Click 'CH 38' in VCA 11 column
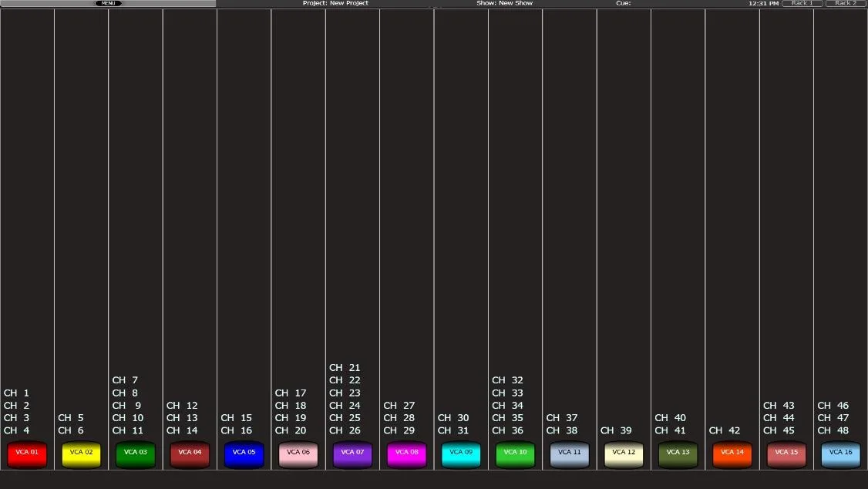Viewport: 868px width, 489px height. pos(562,430)
